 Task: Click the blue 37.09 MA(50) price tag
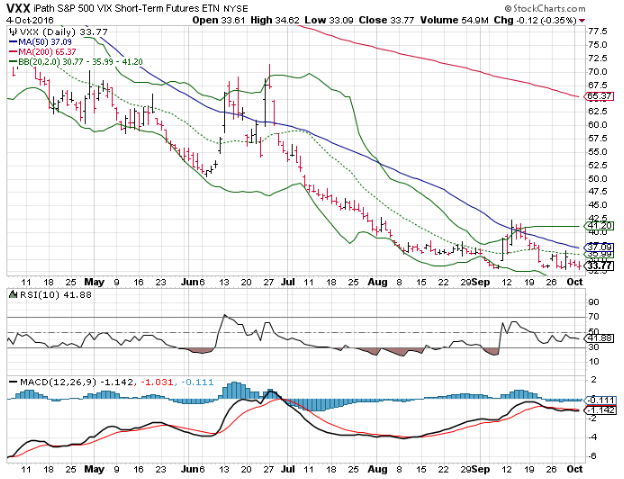click(599, 247)
